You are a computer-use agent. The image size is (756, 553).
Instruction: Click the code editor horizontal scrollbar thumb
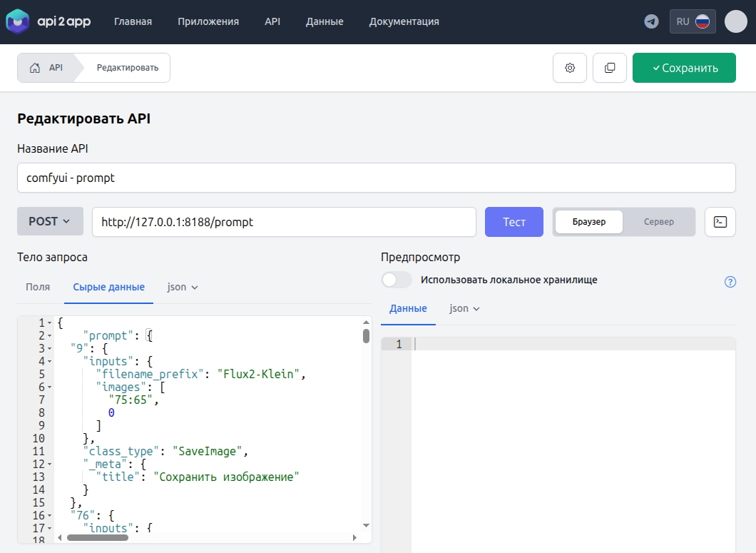98,537
